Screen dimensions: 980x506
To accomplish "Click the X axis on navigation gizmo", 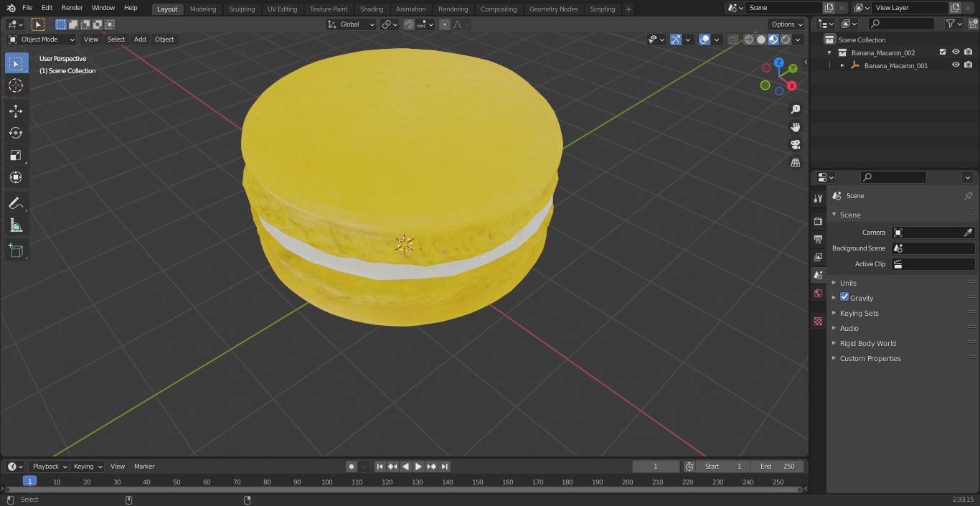I will coord(792,85).
